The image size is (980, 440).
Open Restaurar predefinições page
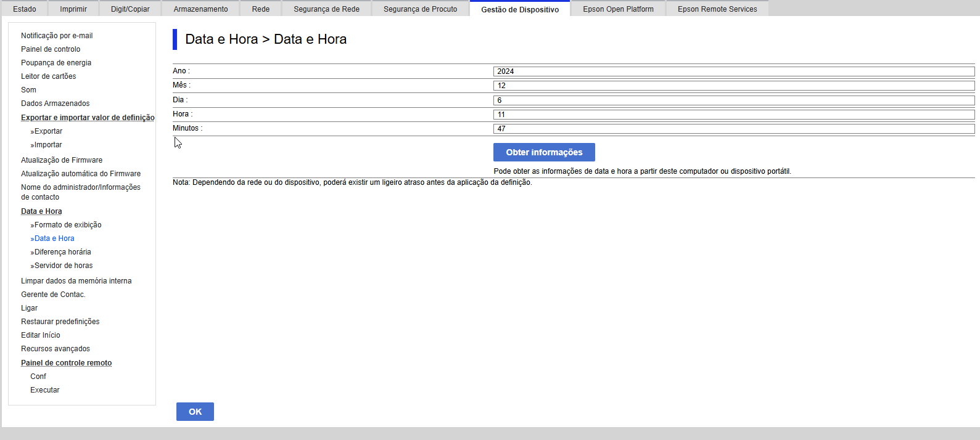point(60,322)
